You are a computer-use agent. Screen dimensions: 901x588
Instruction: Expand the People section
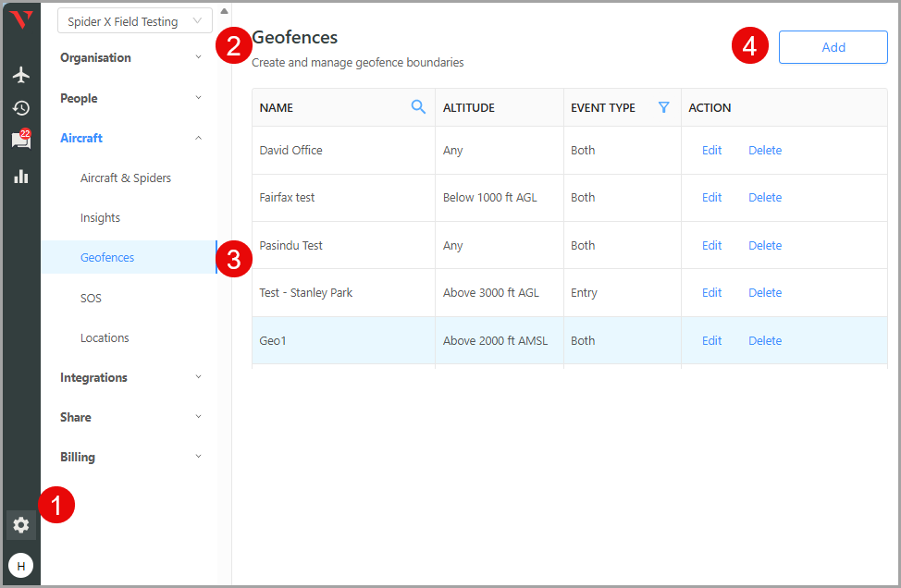131,98
